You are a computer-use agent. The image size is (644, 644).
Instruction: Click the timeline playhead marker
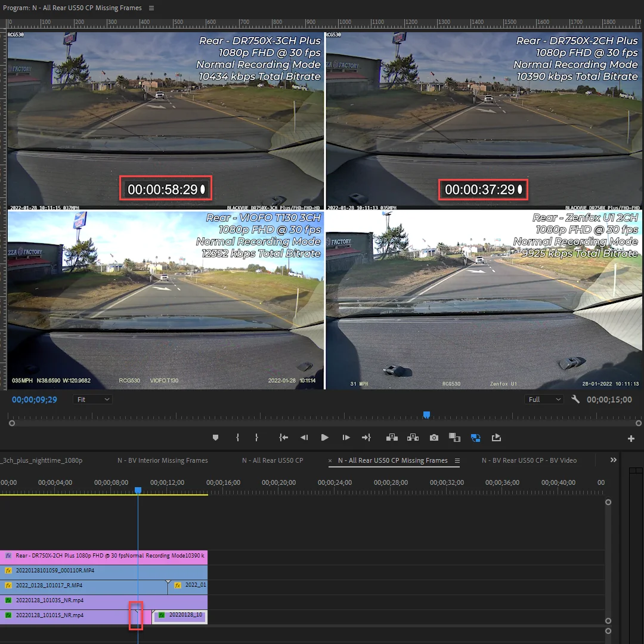click(138, 490)
